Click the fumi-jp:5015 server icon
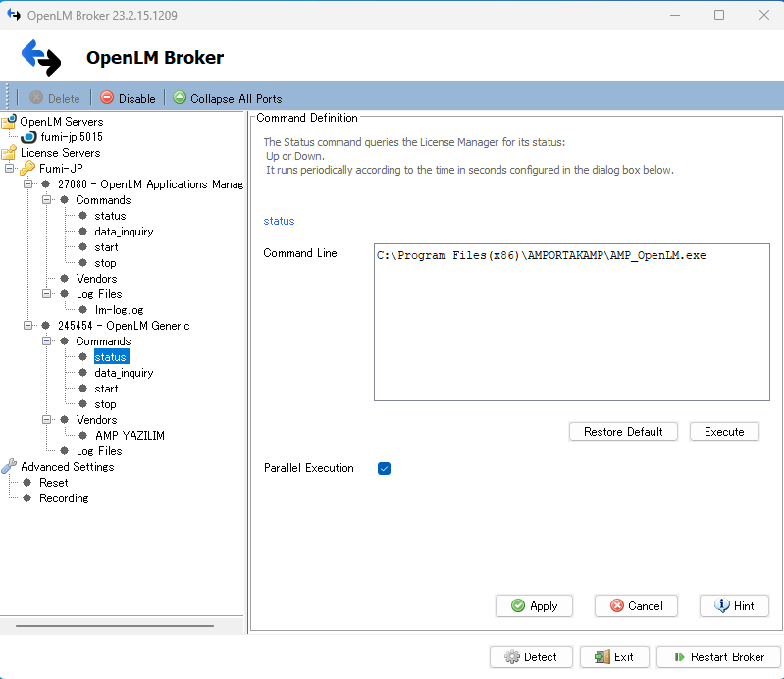The height and width of the screenshot is (679, 784). tap(29, 137)
